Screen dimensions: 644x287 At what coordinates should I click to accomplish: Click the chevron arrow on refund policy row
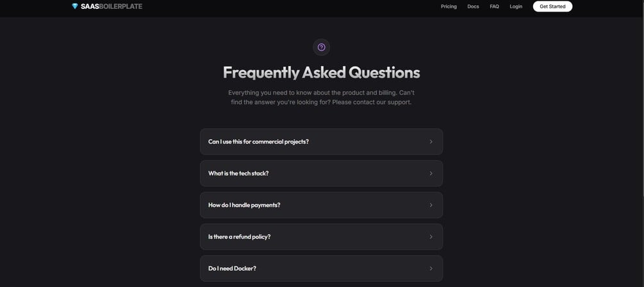point(431,237)
